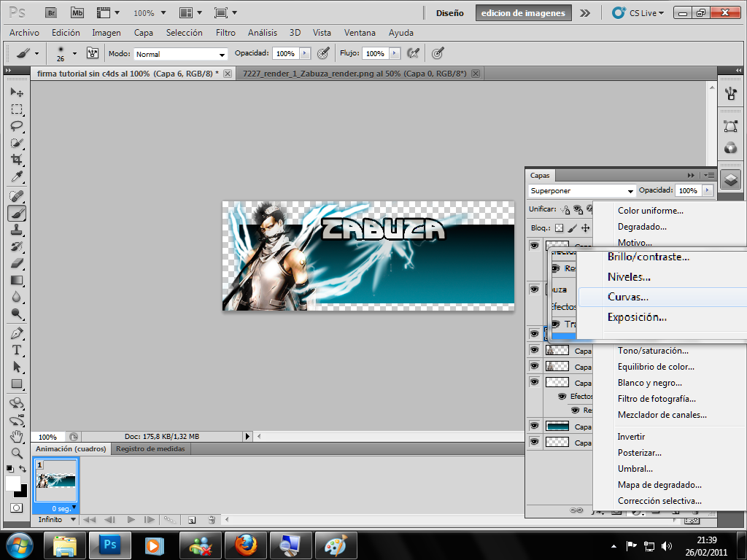
Task: Open the layer Opacidad arrow in Capas
Action: [708, 190]
